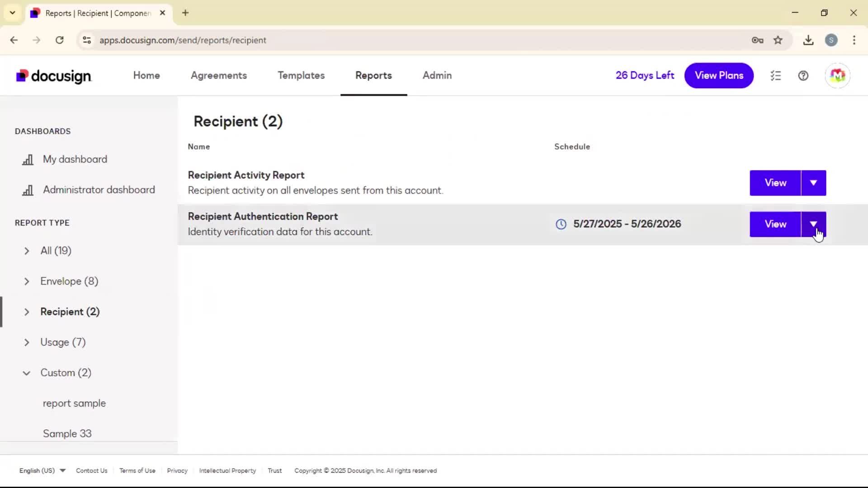Expand the Recipient (2) category chevron
868x488 pixels.
[x=27, y=312]
